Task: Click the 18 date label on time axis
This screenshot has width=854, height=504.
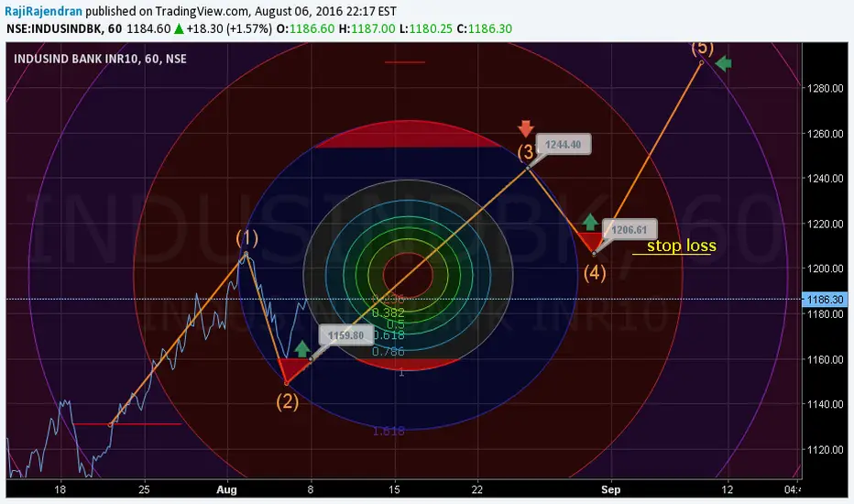Action: [x=60, y=489]
